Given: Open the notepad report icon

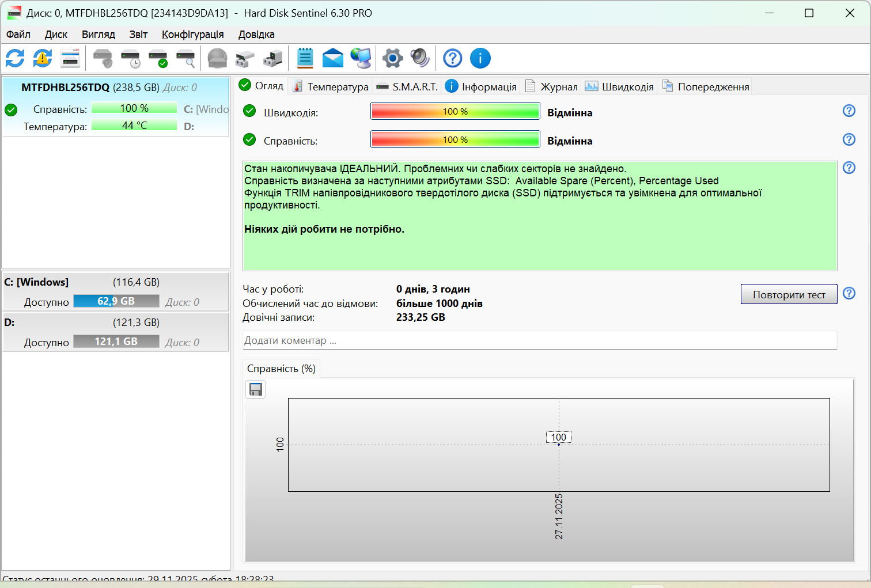Looking at the screenshot, I should point(305,58).
